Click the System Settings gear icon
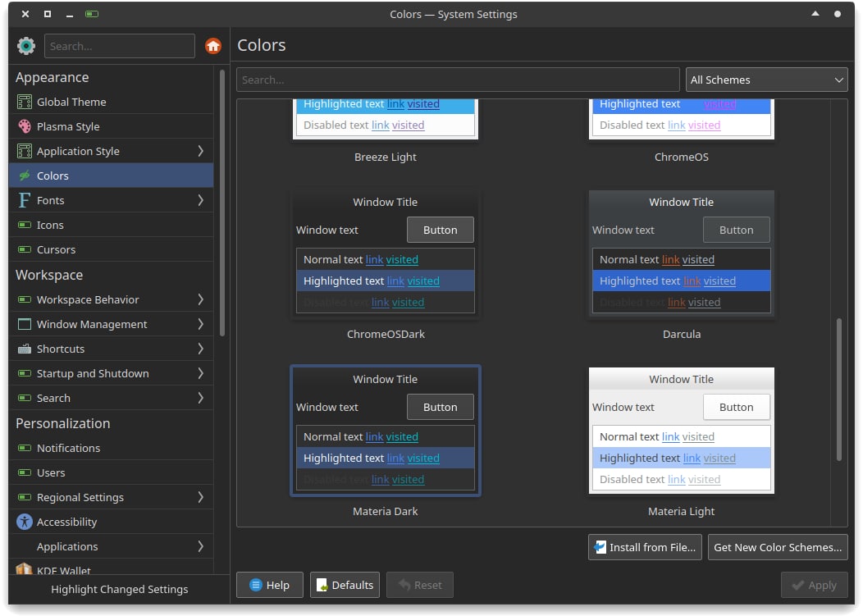The width and height of the screenshot is (863, 616). pos(26,46)
